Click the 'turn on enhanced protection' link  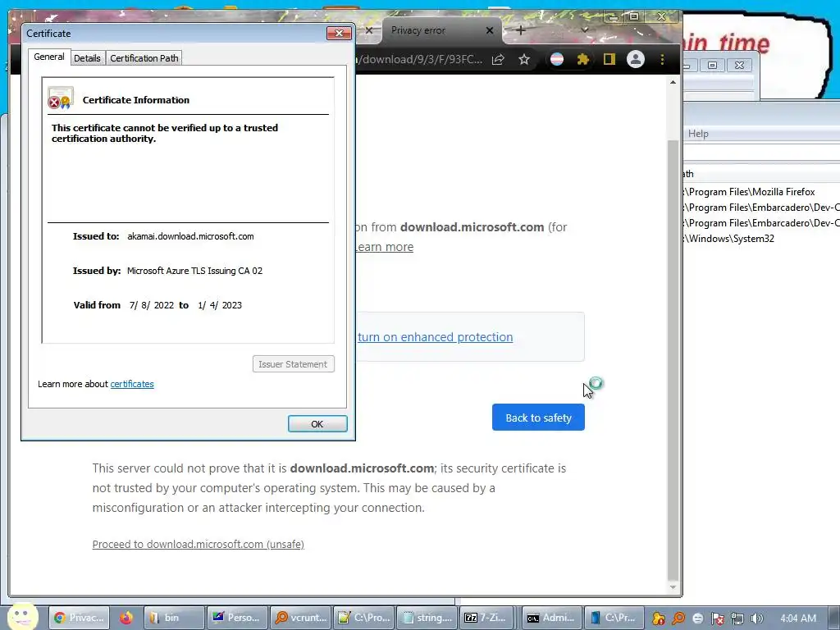(435, 337)
